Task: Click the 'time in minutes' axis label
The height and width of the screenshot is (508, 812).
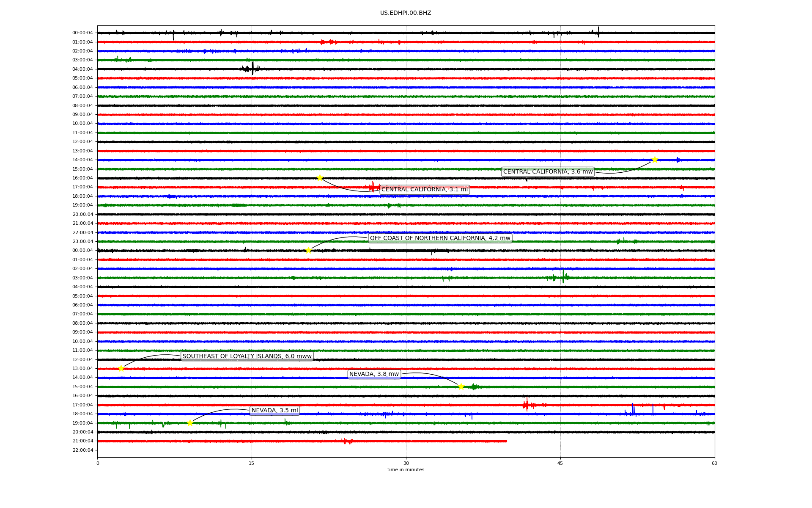Action: (x=406, y=470)
